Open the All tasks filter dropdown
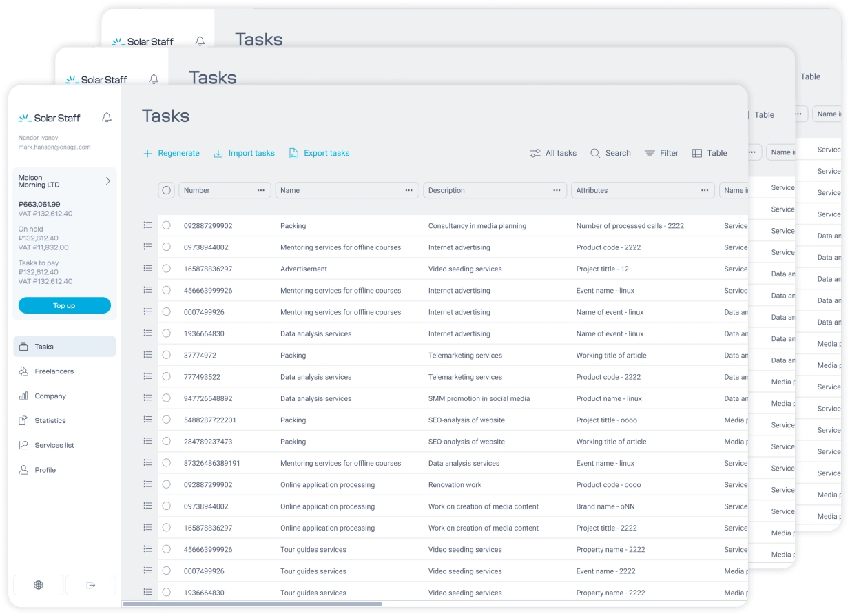The image size is (850, 616). click(x=553, y=153)
